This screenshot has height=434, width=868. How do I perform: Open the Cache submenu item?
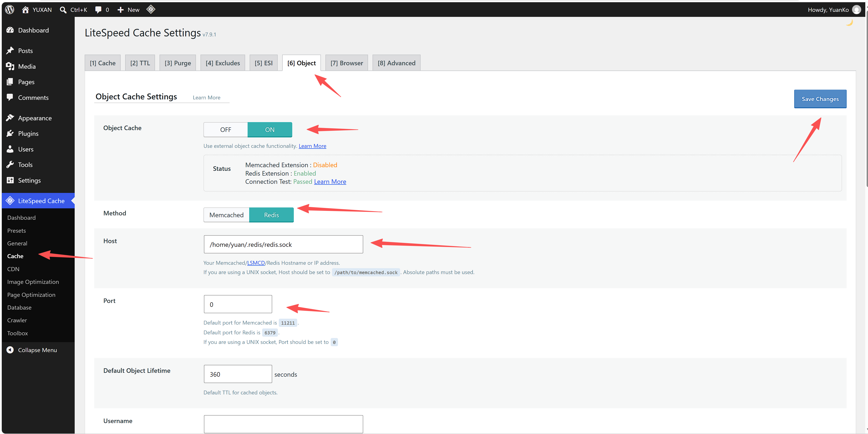click(15, 256)
